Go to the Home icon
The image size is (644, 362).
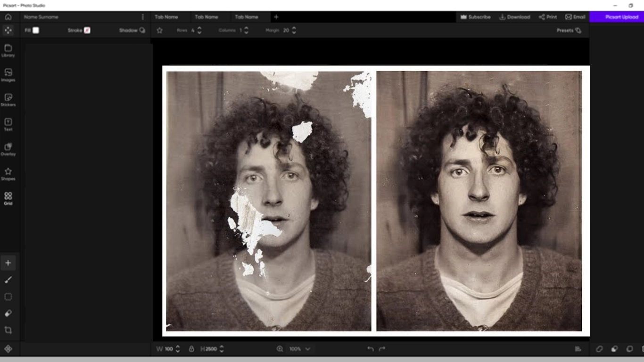[x=8, y=17]
